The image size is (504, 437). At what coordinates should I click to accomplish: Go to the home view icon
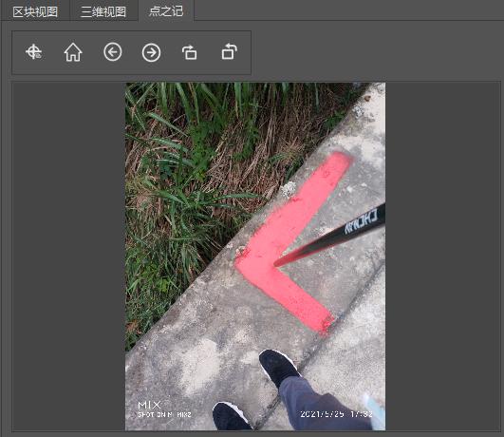[73, 52]
